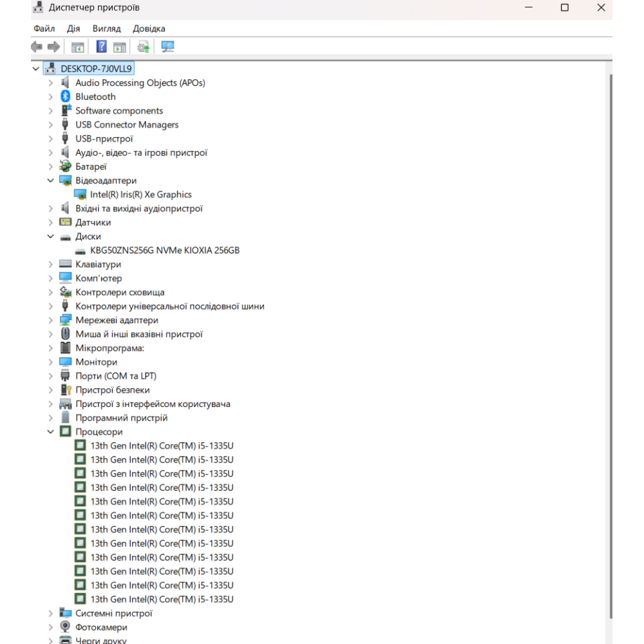The height and width of the screenshot is (644, 644).
Task: Click the scan for hardware changes icon
Action: [167, 46]
